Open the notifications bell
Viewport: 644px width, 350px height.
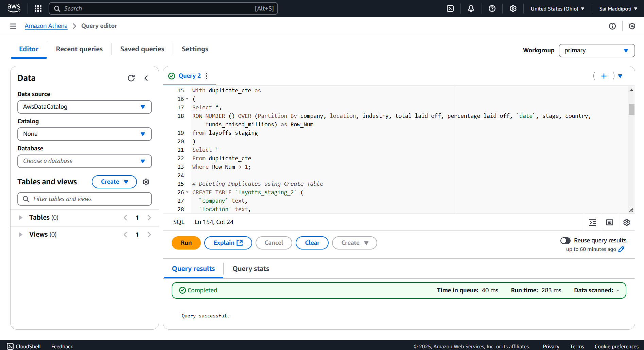471,8
